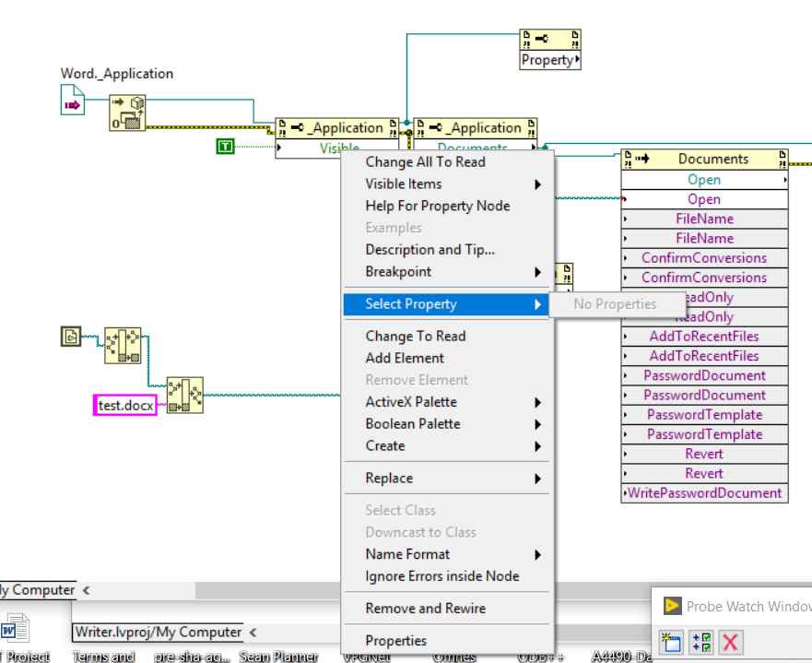Click the first AddToRecentFiles parameter
812x663 pixels.
coord(704,337)
